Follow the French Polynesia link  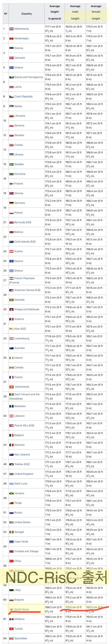(x=24, y=278)
